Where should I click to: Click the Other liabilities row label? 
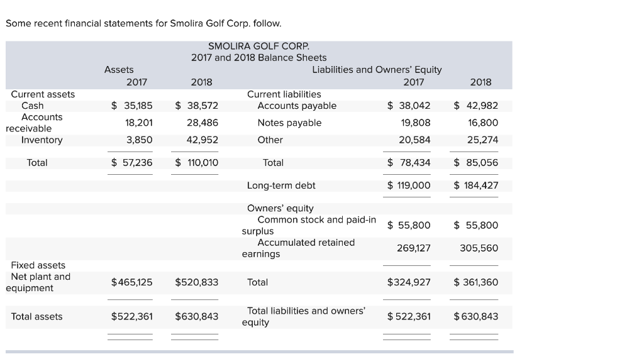[270, 140]
